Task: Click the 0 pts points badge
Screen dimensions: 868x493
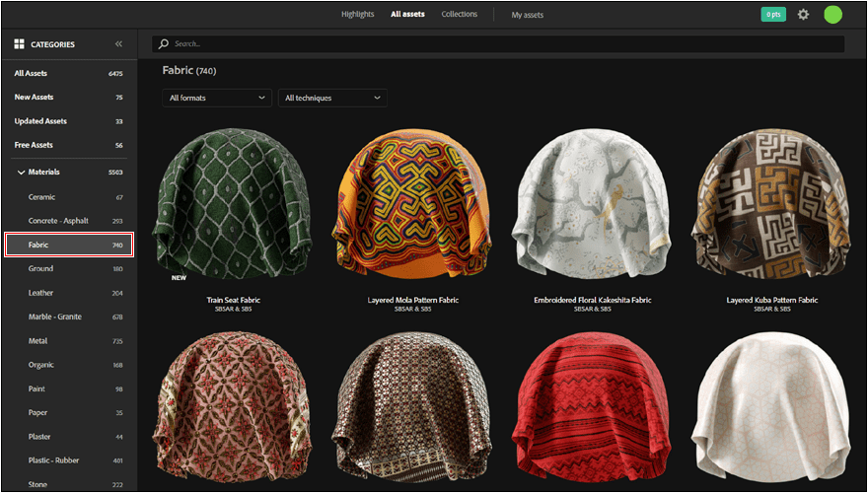Action: tap(773, 15)
